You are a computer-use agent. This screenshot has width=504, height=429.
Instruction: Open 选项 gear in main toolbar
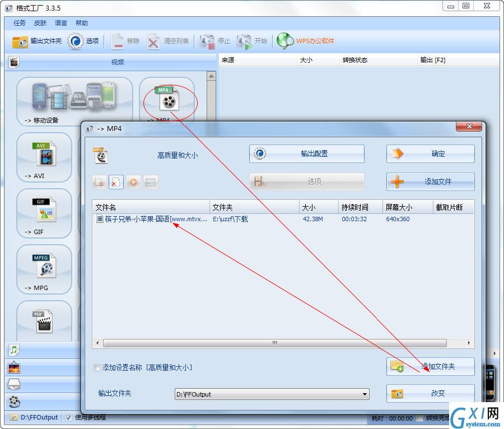click(75, 41)
